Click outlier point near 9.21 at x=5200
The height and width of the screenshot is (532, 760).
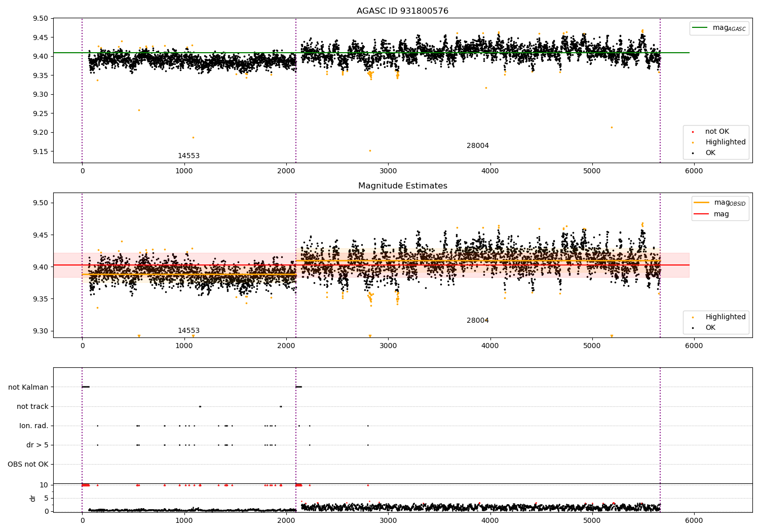(x=612, y=127)
